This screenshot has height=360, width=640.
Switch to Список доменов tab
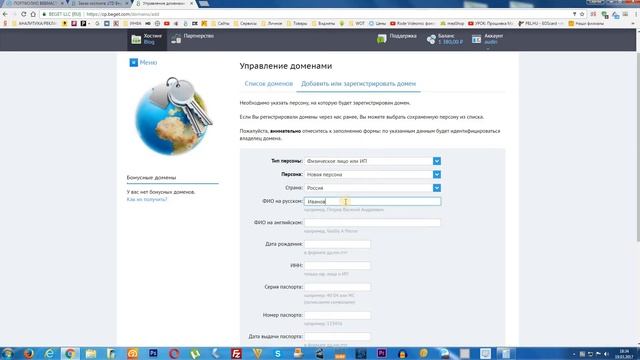(269, 84)
